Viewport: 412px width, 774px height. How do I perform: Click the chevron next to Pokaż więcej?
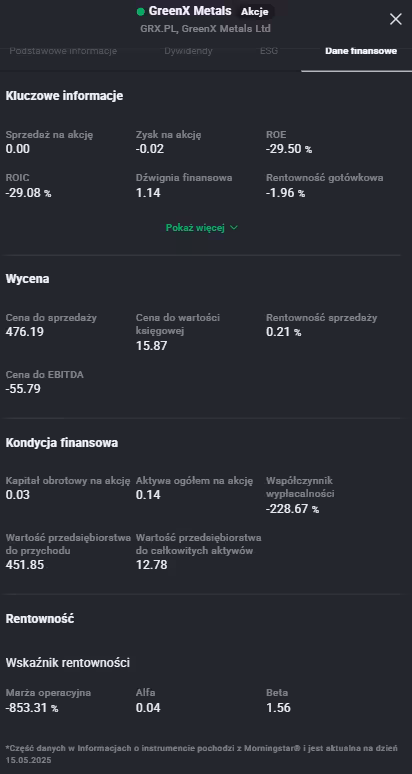[234, 228]
